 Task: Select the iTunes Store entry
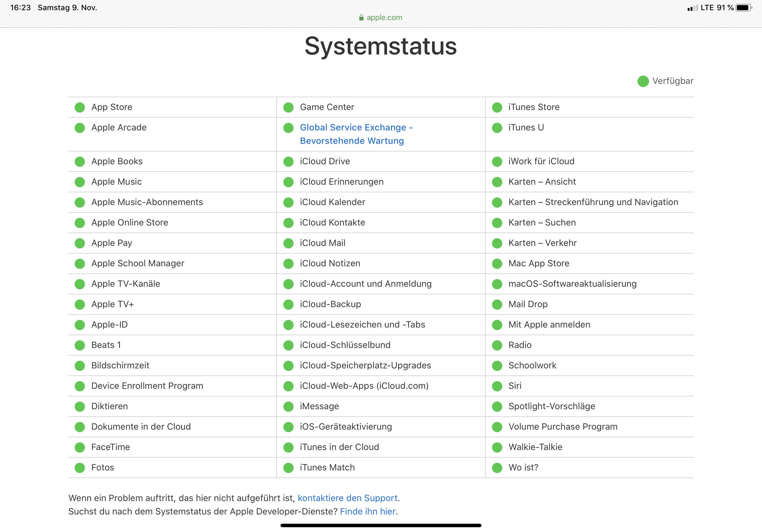tap(534, 107)
